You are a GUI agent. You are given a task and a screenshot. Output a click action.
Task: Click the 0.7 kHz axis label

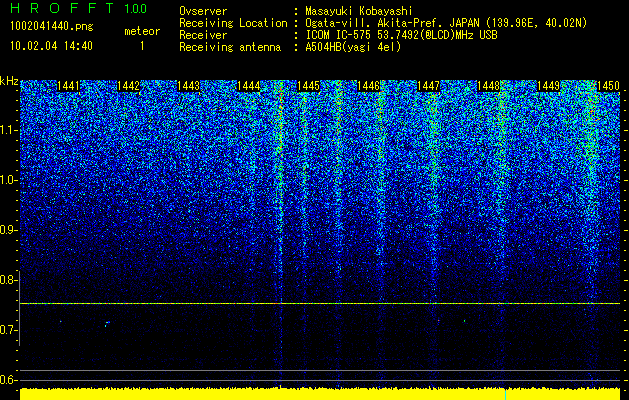(9, 330)
